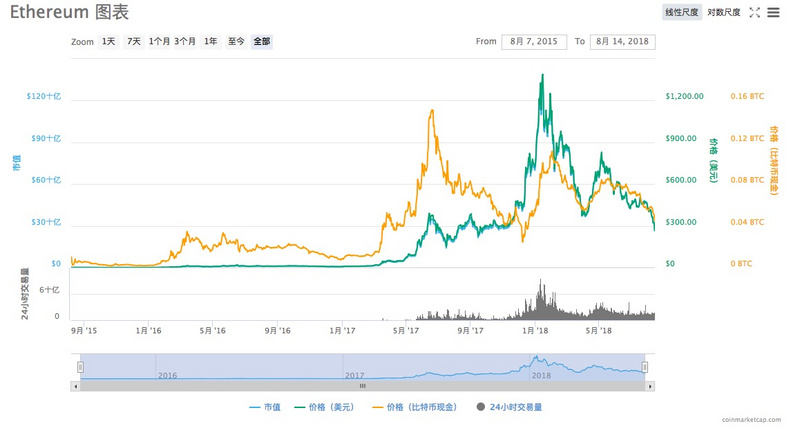Edit the To date field
Screen dimensions: 800x435
(622, 41)
